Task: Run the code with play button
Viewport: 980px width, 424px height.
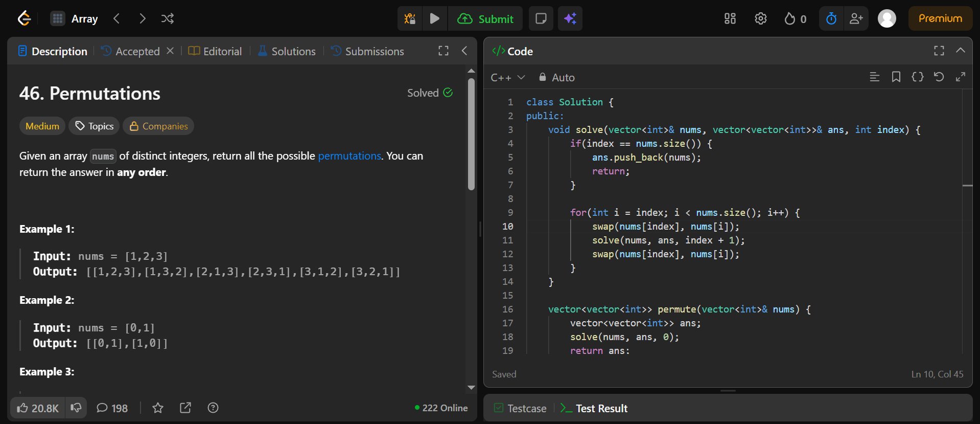Action: (x=435, y=19)
